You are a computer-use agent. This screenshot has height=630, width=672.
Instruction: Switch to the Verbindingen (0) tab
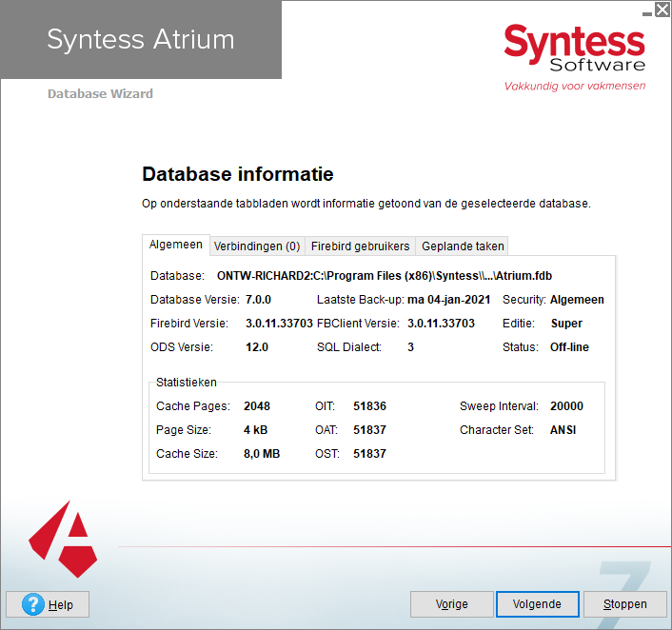[257, 246]
